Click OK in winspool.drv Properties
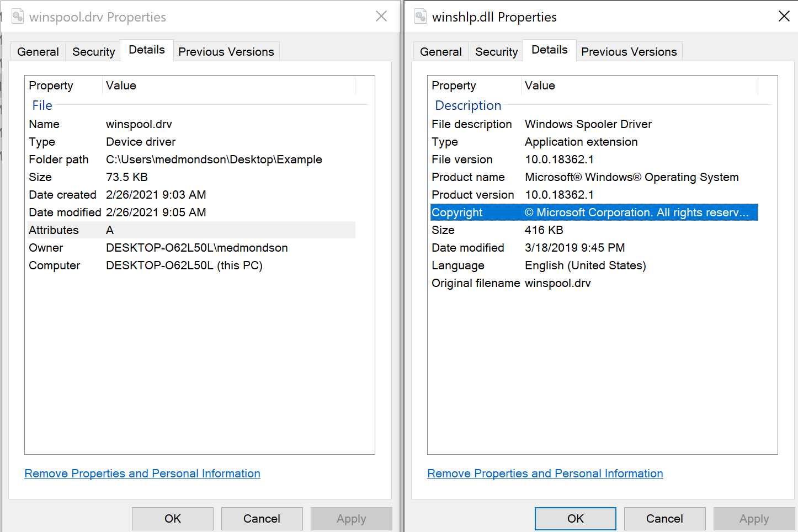Screen dimensions: 798x532 (173, 519)
